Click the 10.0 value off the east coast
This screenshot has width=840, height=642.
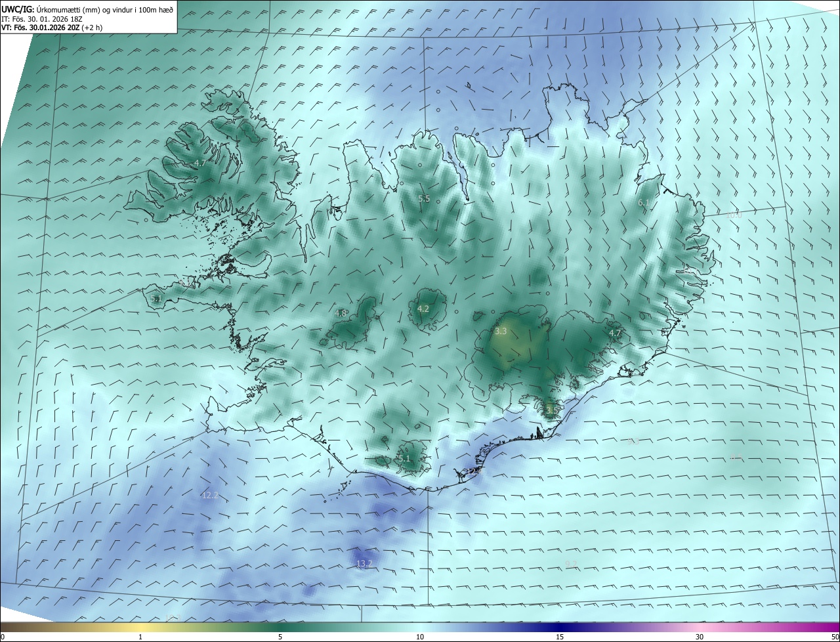click(x=734, y=215)
